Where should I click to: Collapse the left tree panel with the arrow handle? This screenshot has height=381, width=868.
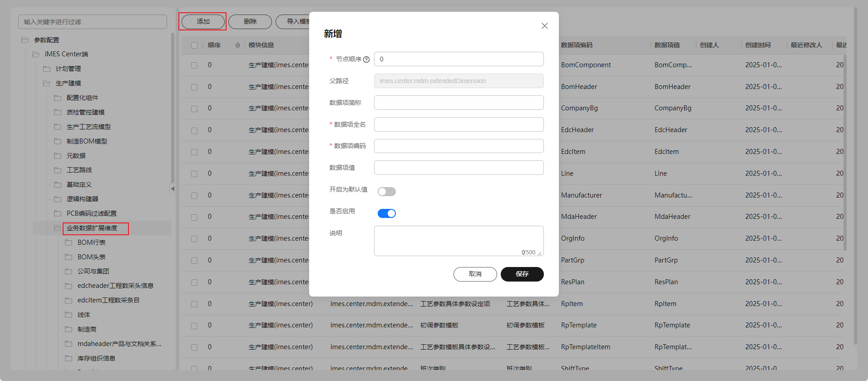[173, 188]
